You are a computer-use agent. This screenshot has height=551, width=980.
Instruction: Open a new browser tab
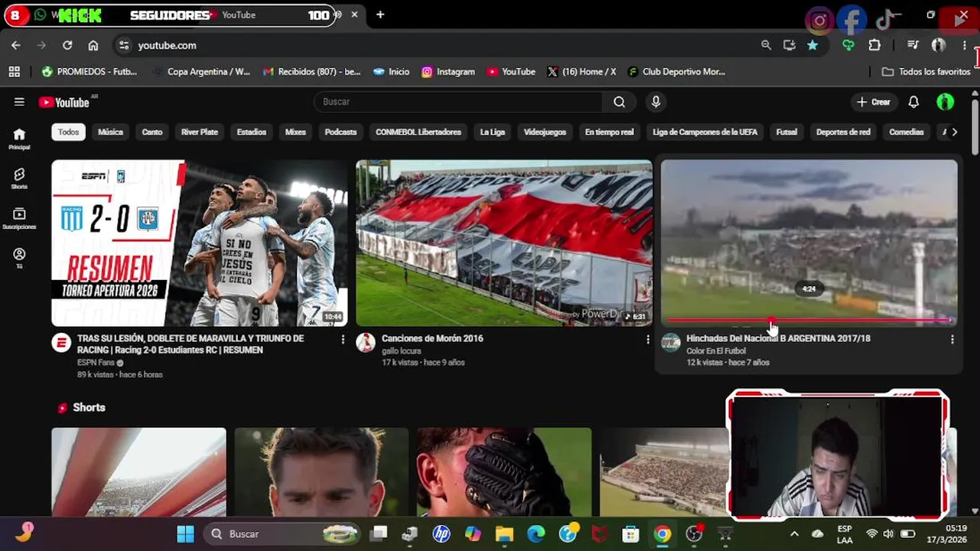pos(380,15)
